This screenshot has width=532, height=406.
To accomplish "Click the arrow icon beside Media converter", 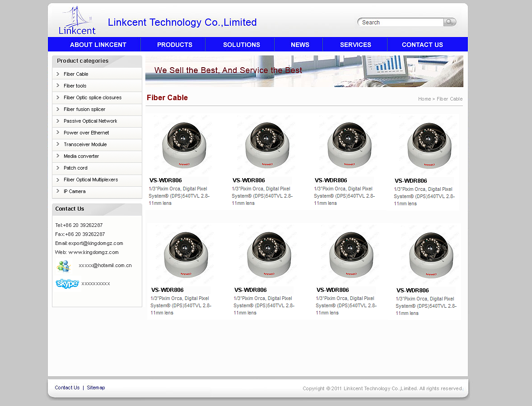I will point(58,156).
